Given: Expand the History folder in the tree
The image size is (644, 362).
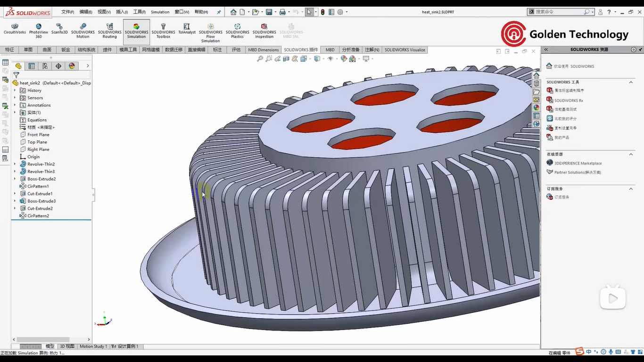Looking at the screenshot, I should pos(15,90).
